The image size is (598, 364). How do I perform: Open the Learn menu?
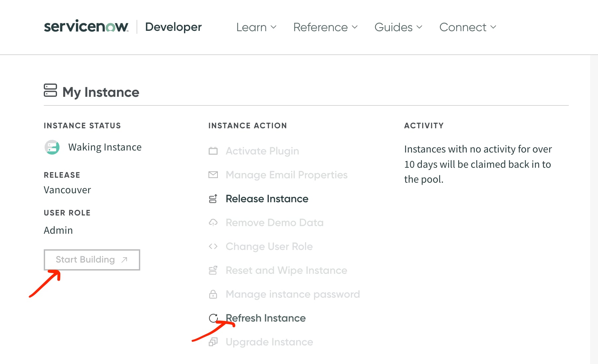coord(256,27)
